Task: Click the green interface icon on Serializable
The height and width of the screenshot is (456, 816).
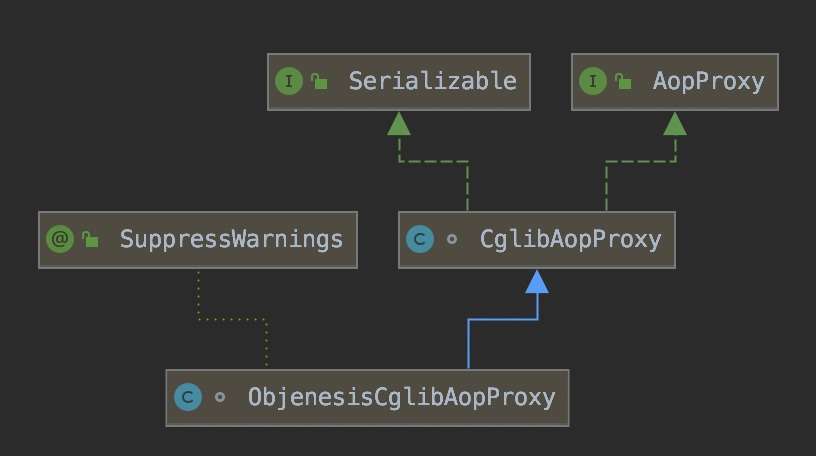Action: (290, 82)
